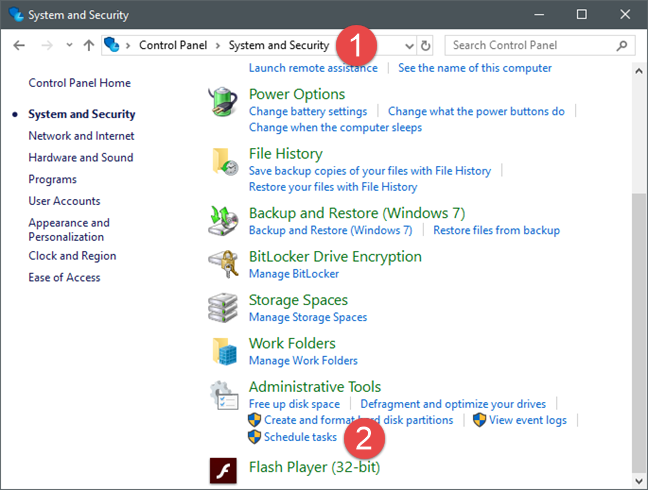The width and height of the screenshot is (648, 490).
Task: Open the Storage Spaces heading
Action: [298, 300]
